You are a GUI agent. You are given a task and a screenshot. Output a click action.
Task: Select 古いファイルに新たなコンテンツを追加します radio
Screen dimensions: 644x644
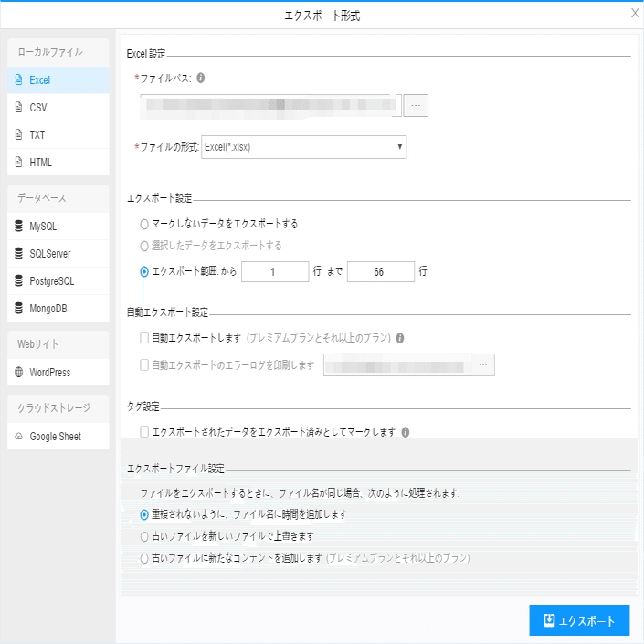coord(144,558)
